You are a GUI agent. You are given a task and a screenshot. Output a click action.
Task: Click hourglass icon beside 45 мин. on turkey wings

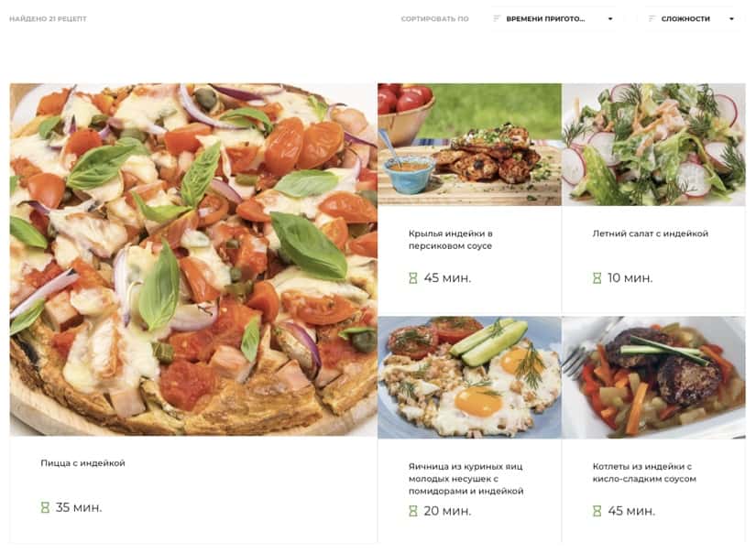[x=413, y=278]
